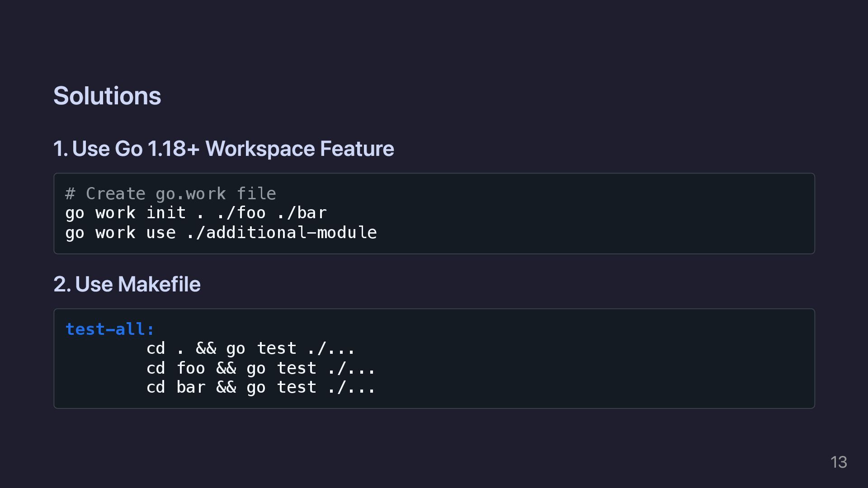The image size is (868, 488).
Task: Click the word Makefile in second heading
Action: pos(159,284)
